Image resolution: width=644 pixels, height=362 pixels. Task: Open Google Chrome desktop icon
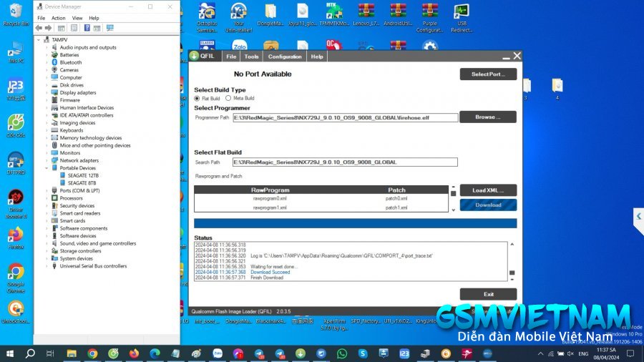point(16,278)
